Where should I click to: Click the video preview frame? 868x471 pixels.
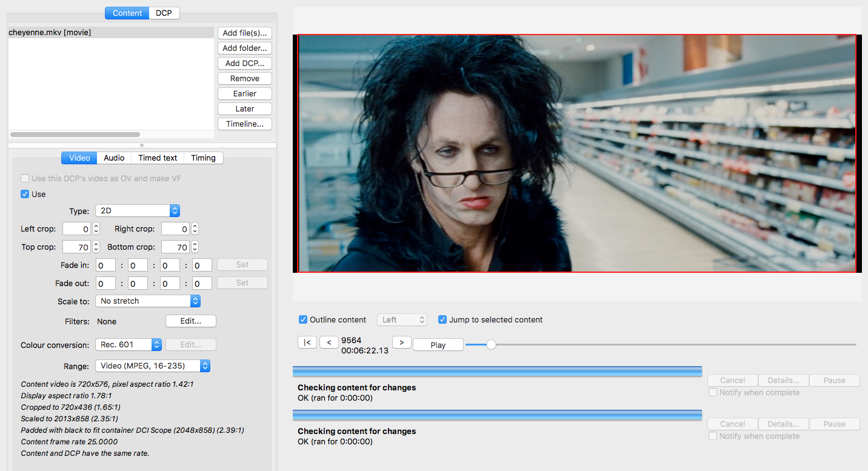tap(577, 153)
